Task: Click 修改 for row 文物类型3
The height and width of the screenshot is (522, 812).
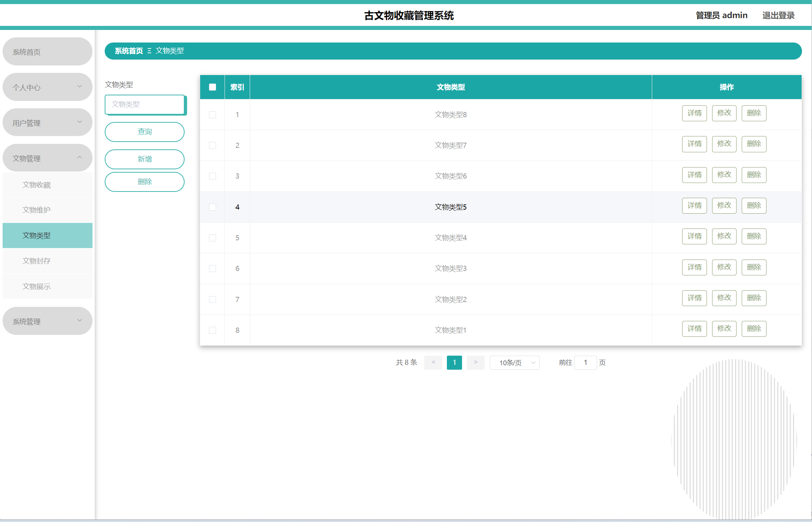Action: [724, 267]
